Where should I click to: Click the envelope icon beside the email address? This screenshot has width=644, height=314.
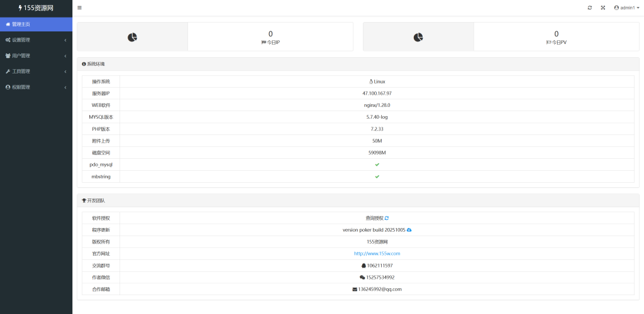tap(355, 289)
